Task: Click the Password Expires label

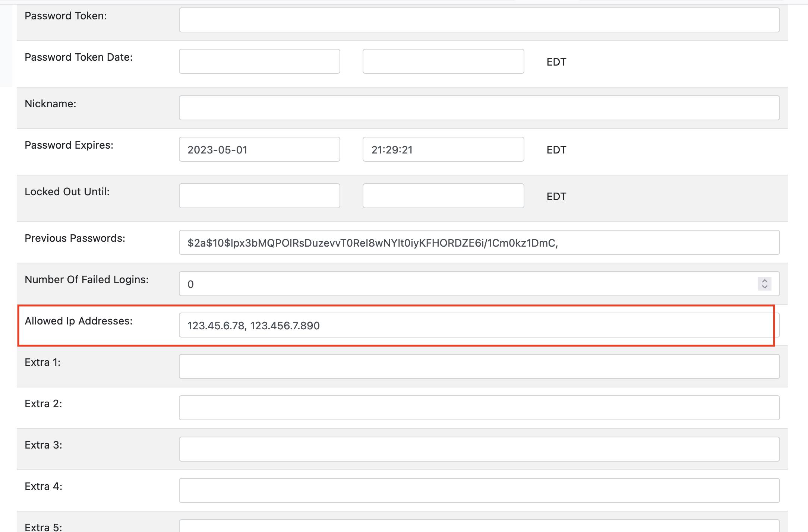Action: (x=69, y=145)
